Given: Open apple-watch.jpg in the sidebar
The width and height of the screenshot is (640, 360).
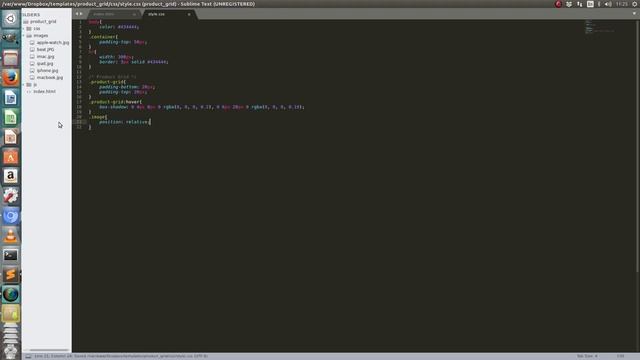Looking at the screenshot, I should click(53, 42).
